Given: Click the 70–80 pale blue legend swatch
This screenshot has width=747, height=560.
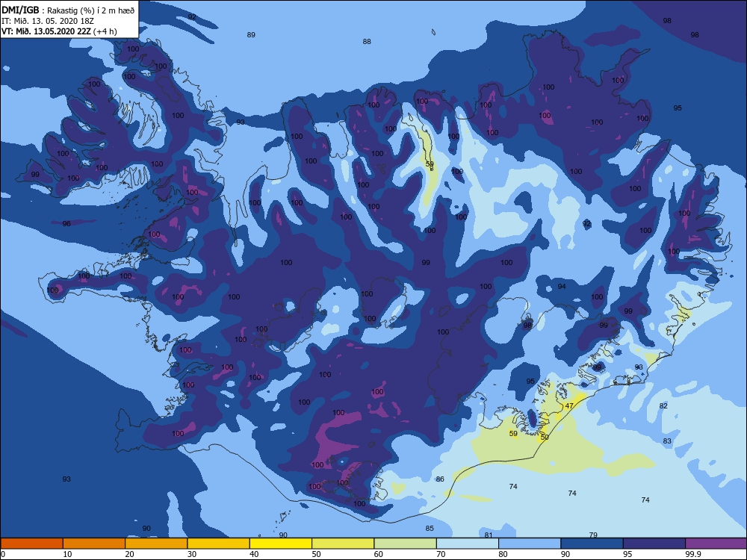Looking at the screenshot, I should pos(468,544).
